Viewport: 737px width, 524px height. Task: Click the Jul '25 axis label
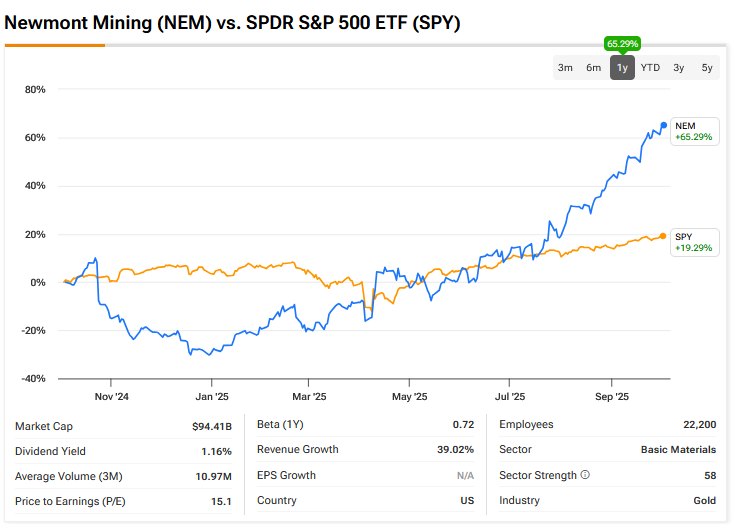tap(510, 396)
